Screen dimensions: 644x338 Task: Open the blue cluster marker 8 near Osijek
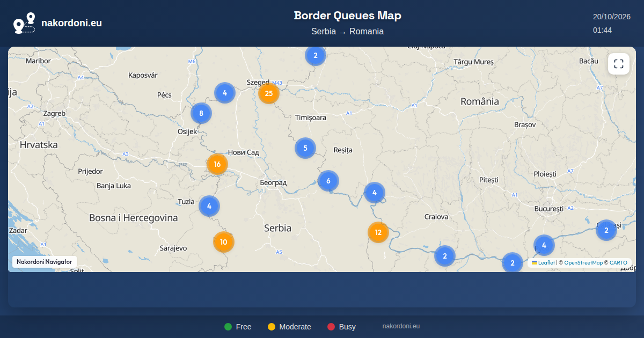click(201, 113)
